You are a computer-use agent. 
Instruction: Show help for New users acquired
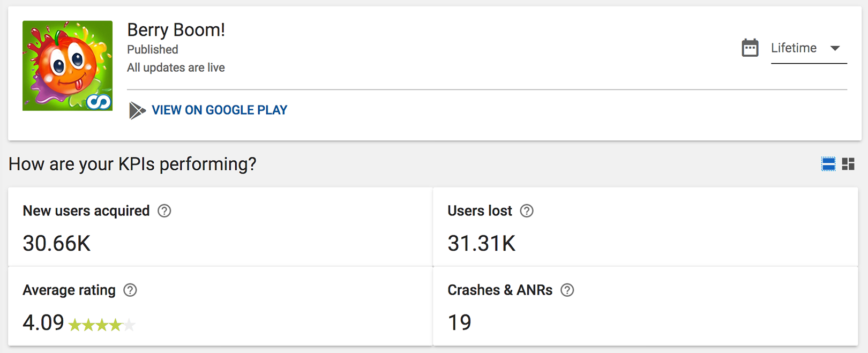click(164, 211)
